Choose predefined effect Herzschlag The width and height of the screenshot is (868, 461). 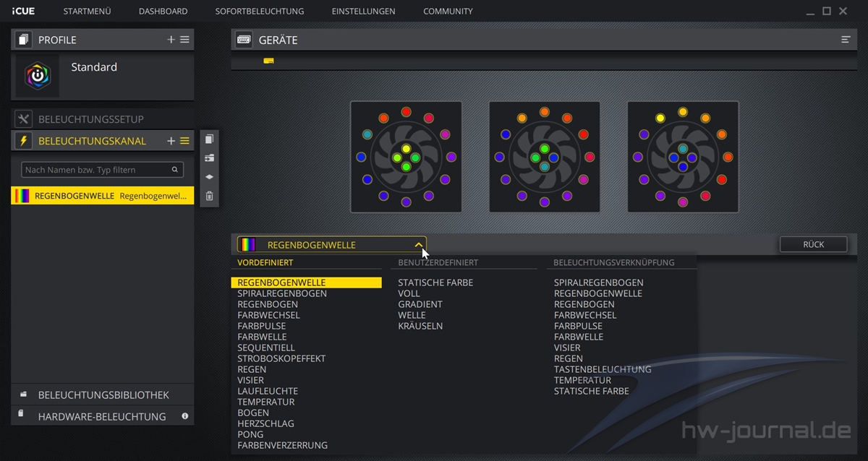point(265,423)
